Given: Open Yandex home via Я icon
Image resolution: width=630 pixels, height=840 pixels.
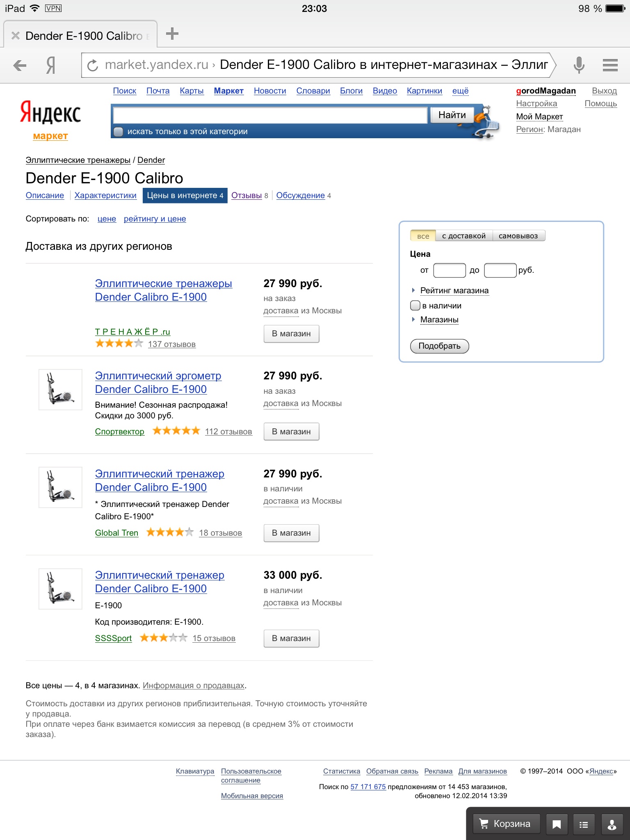Looking at the screenshot, I should tap(50, 65).
